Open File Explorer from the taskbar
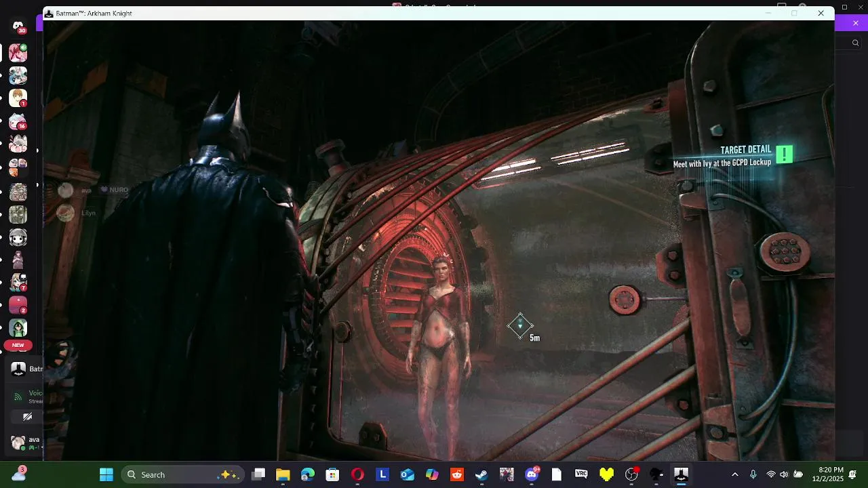868x488 pixels. pyautogui.click(x=283, y=474)
